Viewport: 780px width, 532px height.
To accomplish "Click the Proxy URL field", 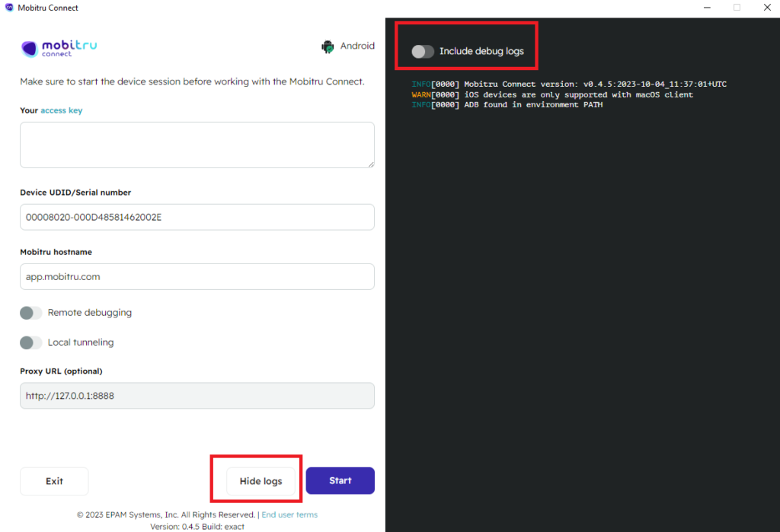I will pyautogui.click(x=197, y=395).
